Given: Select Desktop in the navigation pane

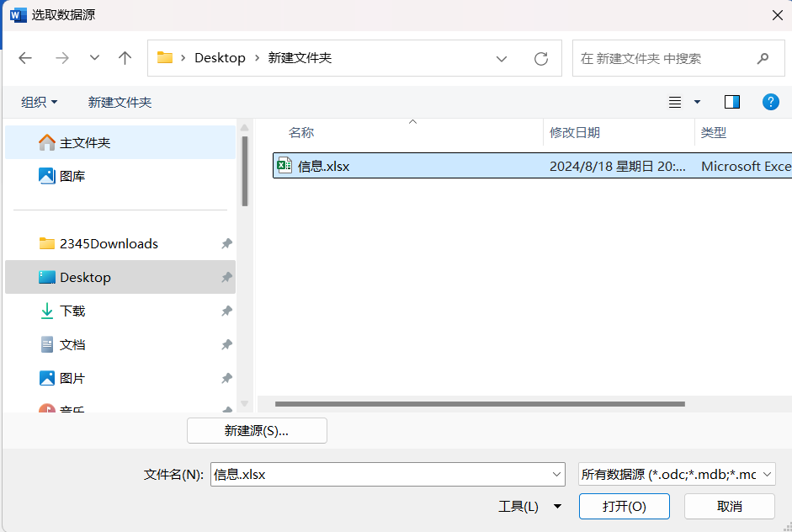Looking at the screenshot, I should point(120,277).
